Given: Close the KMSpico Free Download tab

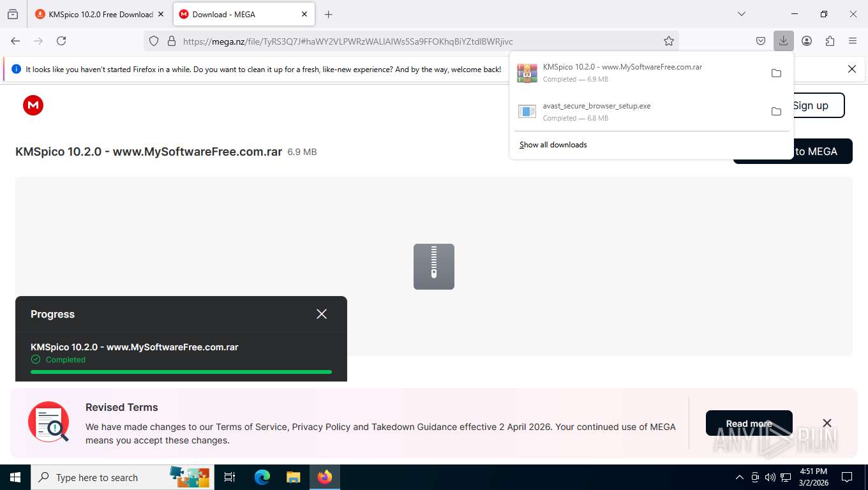Looking at the screenshot, I should tap(160, 14).
